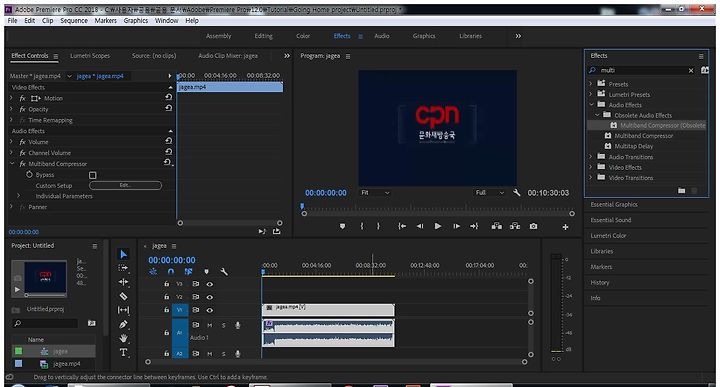Select the Hand tool
The height and width of the screenshot is (387, 720).
pyautogui.click(x=123, y=338)
